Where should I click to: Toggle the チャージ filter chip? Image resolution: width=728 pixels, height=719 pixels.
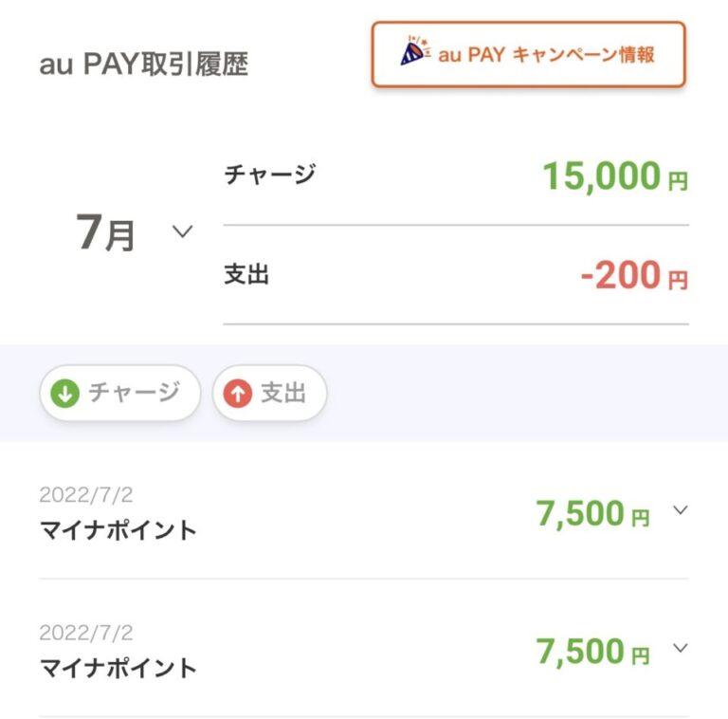[120, 393]
